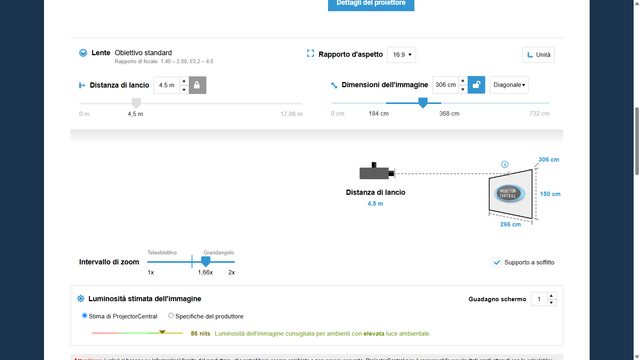The image size is (640, 360).
Task: Decrease Guadagno schermo with down arrow
Action: pos(551,302)
